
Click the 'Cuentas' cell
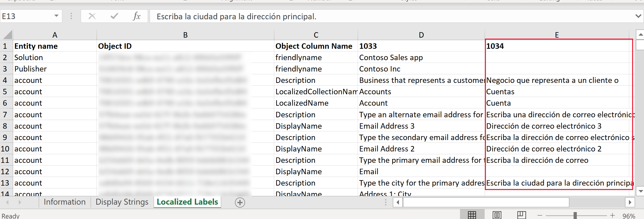pos(557,92)
